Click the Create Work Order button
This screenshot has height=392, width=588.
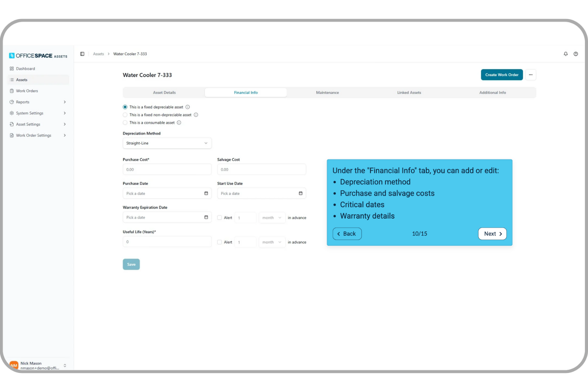(x=501, y=75)
